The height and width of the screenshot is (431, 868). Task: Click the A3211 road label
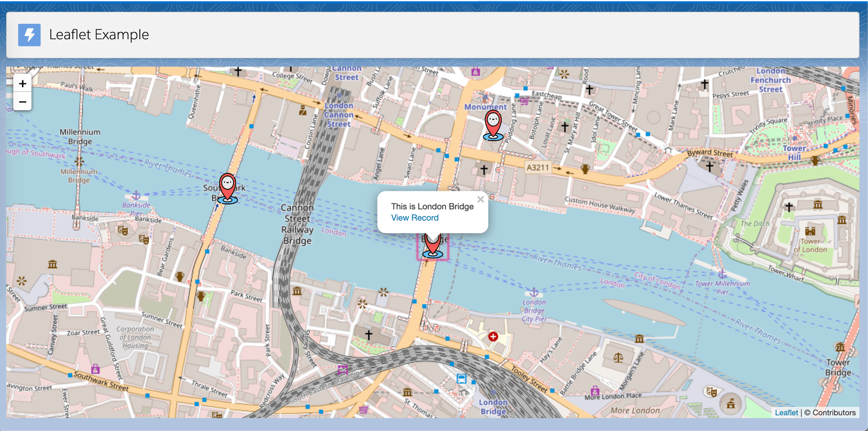[x=537, y=168]
